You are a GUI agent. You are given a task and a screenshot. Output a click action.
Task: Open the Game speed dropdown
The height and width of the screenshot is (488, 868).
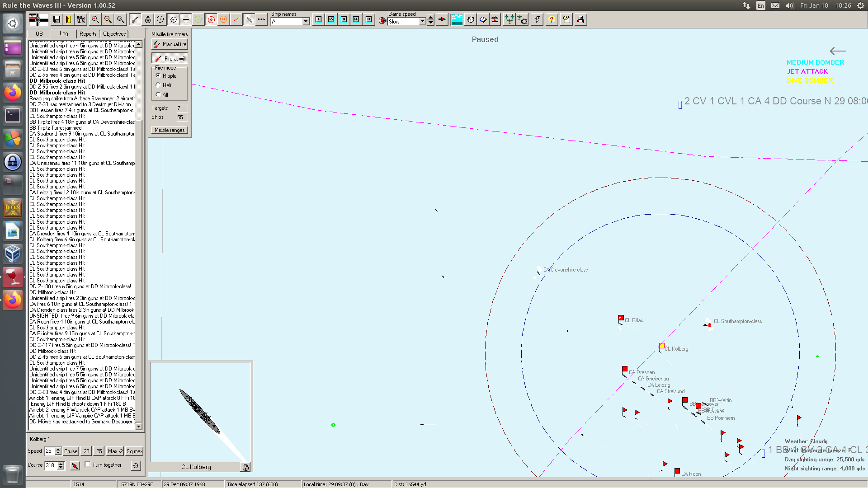pos(422,21)
